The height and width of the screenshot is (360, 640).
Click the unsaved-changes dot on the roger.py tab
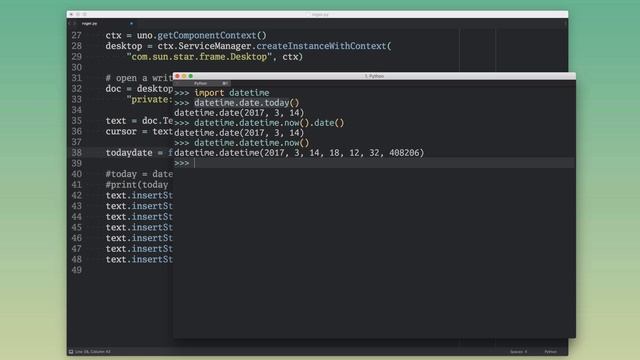click(x=131, y=24)
